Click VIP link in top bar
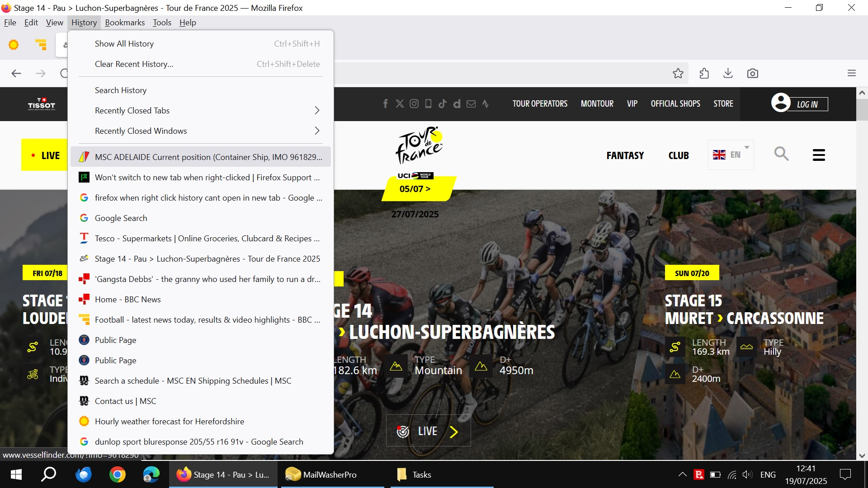Screen dimensions: 868x488 pos(632,104)
